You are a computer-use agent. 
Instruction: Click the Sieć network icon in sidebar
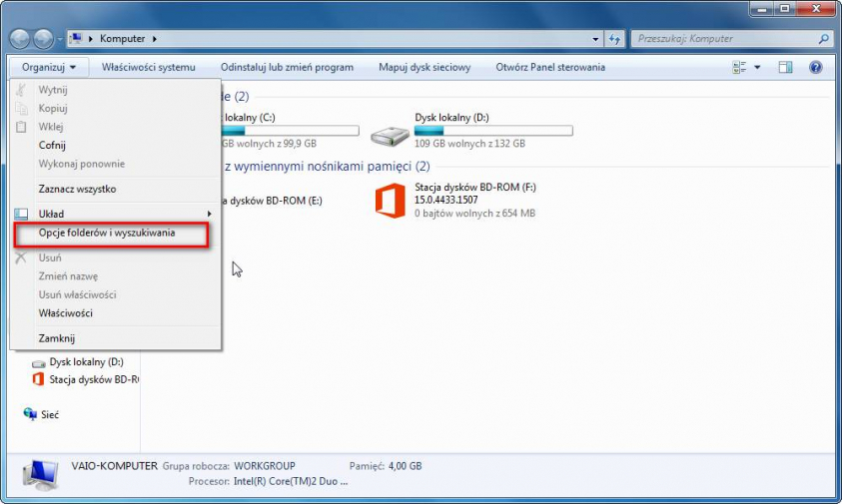coord(29,414)
